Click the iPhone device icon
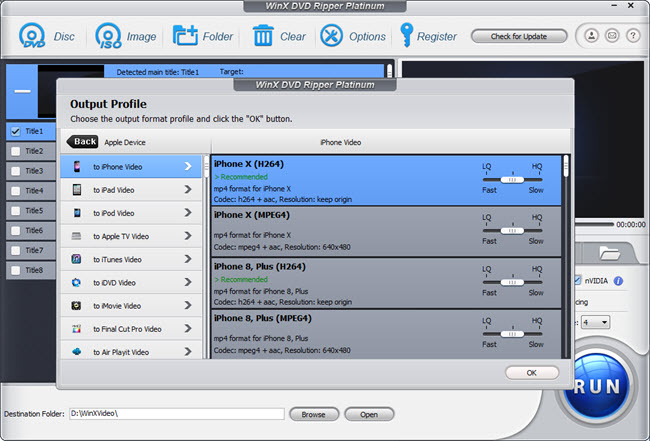Image resolution: width=650 pixels, height=441 pixels. [x=77, y=167]
